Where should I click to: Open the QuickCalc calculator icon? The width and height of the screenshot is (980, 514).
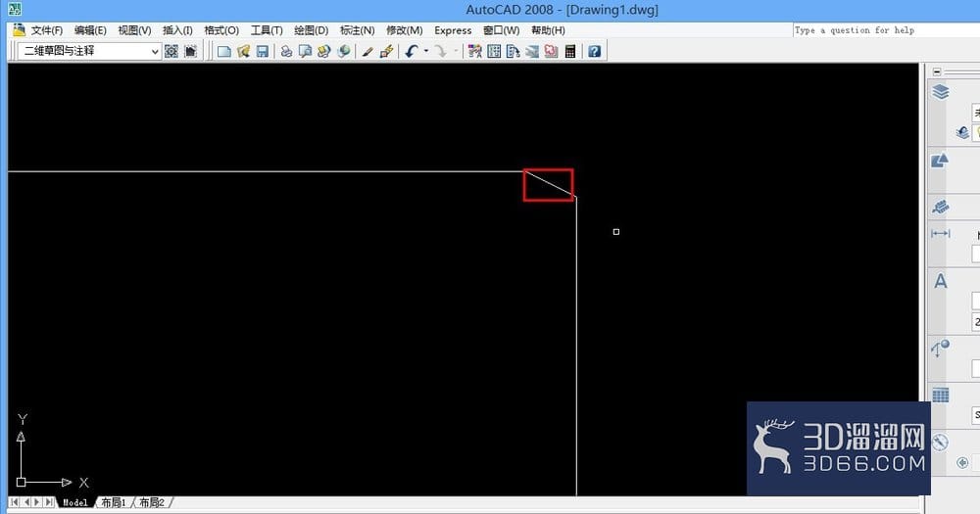pyautogui.click(x=569, y=51)
